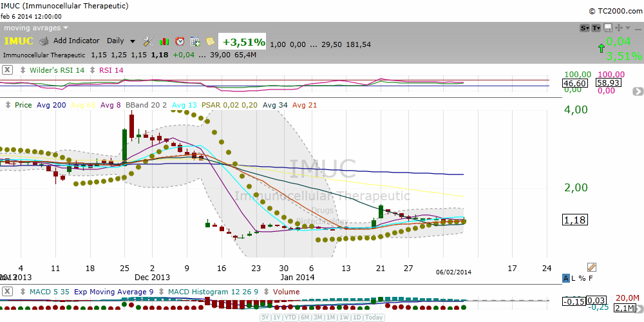Open the Daily timeframe dropdown
The height and width of the screenshot is (322, 644).
121,41
